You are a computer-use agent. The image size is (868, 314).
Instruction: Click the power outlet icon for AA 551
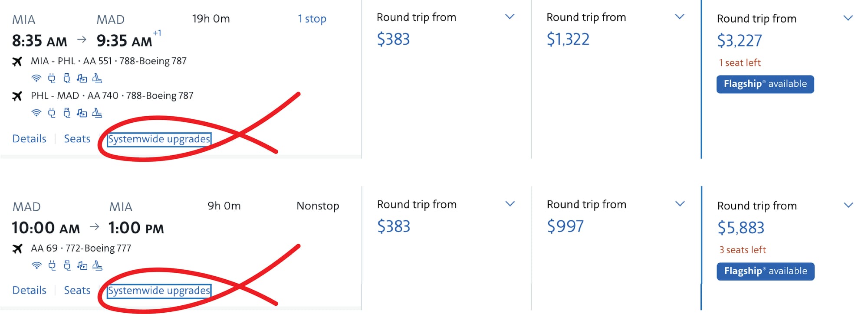click(52, 78)
